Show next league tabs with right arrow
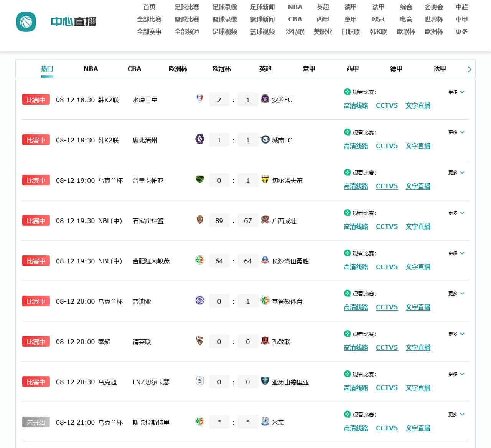The height and width of the screenshot is (448, 491). pos(470,69)
